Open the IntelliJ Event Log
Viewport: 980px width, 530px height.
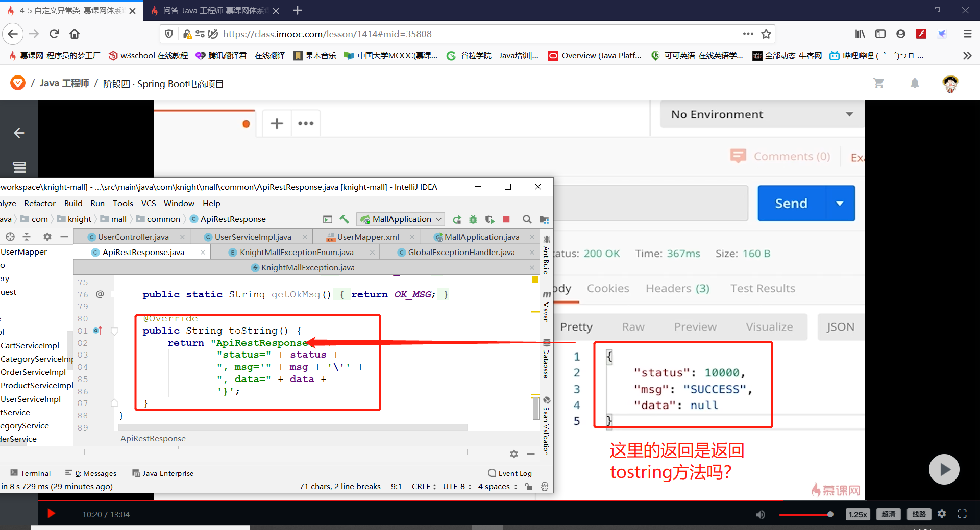(509, 473)
